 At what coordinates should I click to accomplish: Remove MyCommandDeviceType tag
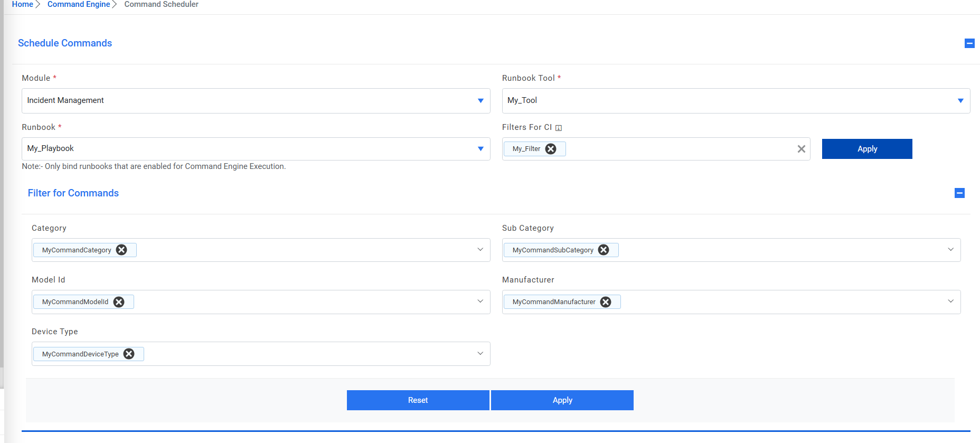coord(129,354)
